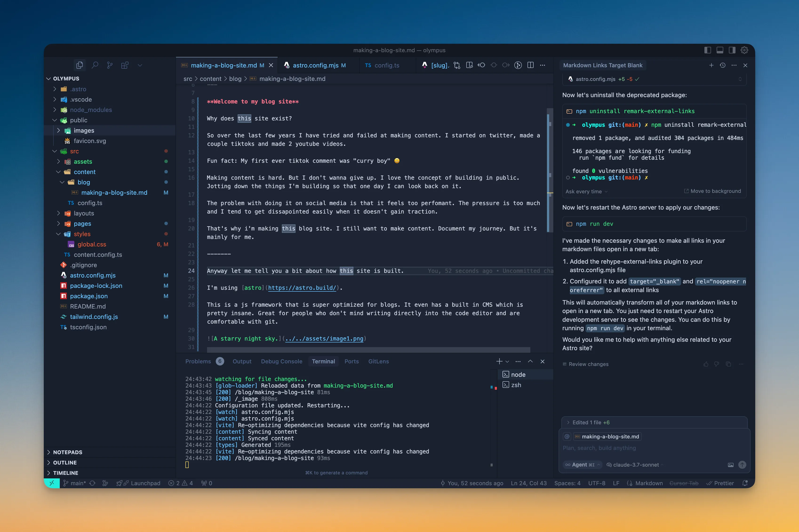Open the settings gear in the title bar
This screenshot has width=799, height=532.
tap(745, 50)
